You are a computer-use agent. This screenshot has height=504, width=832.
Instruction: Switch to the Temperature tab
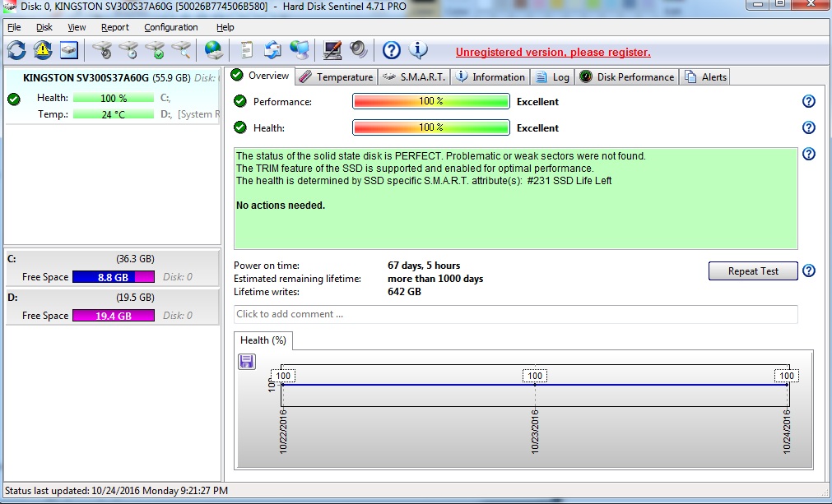coord(336,76)
